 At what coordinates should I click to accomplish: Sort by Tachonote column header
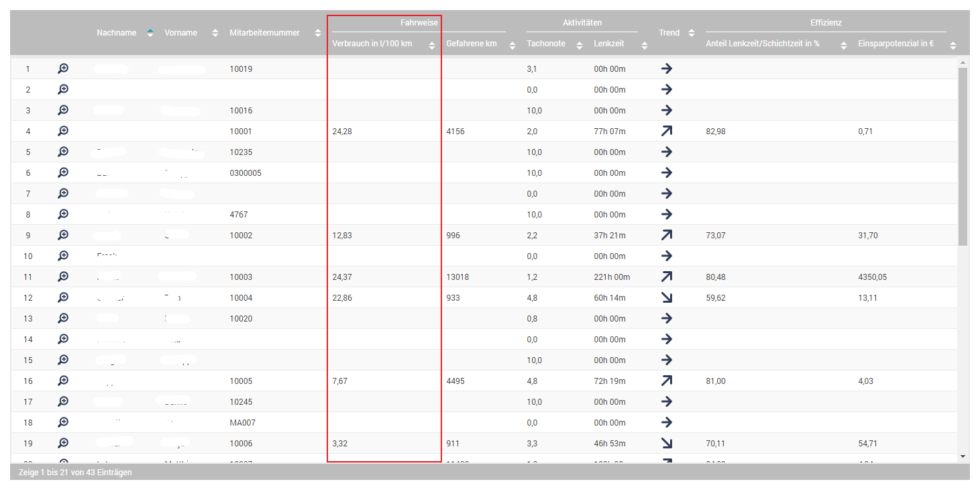click(546, 44)
